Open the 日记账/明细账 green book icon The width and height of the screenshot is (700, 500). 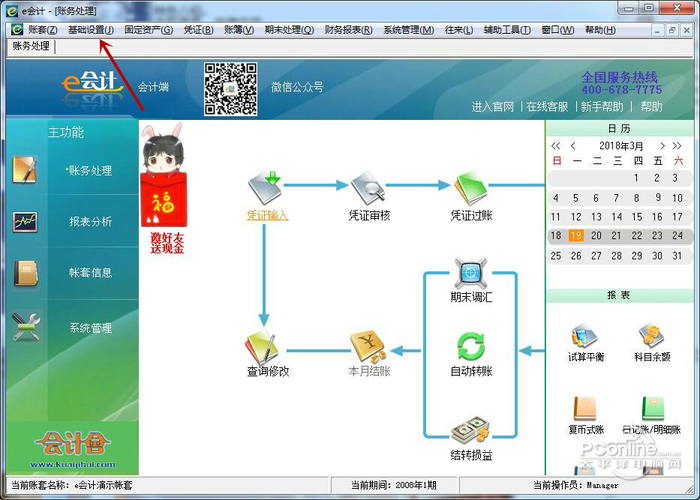653,408
